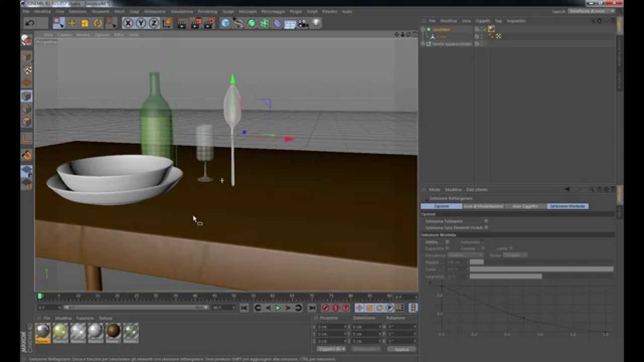Viewport: 644px width, 362px height.
Task: Open the Decadenza dropdown
Action: tap(465, 255)
